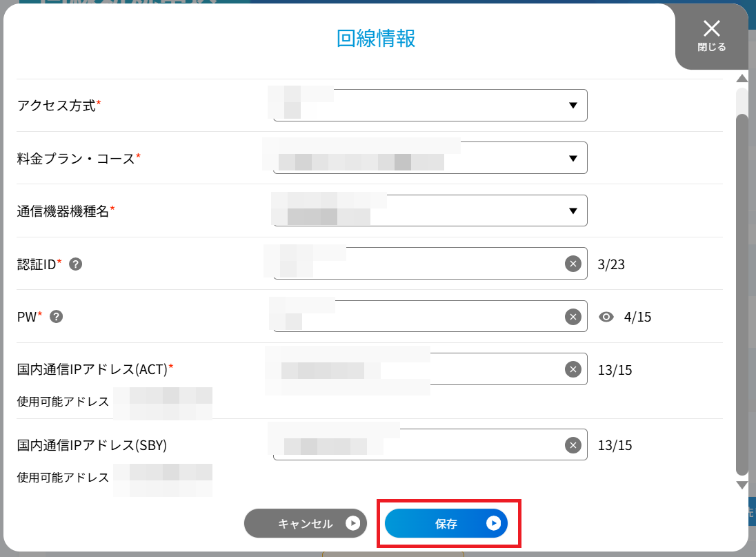Click the scrollbar down arrow
This screenshot has width=756, height=557.
click(x=742, y=485)
